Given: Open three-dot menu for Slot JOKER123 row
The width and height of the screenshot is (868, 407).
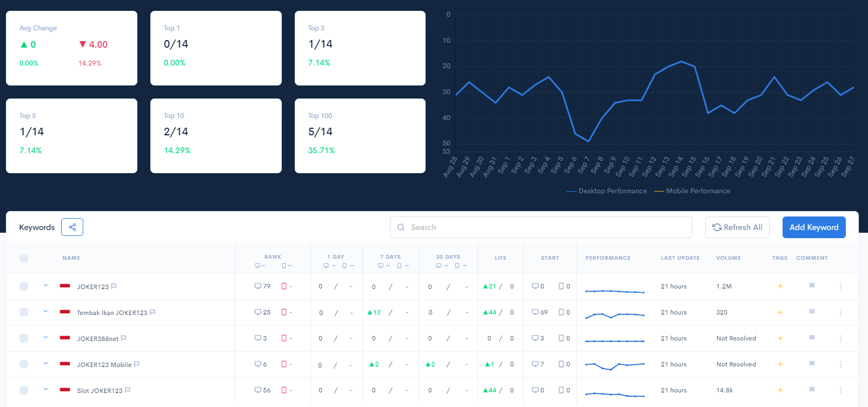Looking at the screenshot, I should tap(840, 391).
